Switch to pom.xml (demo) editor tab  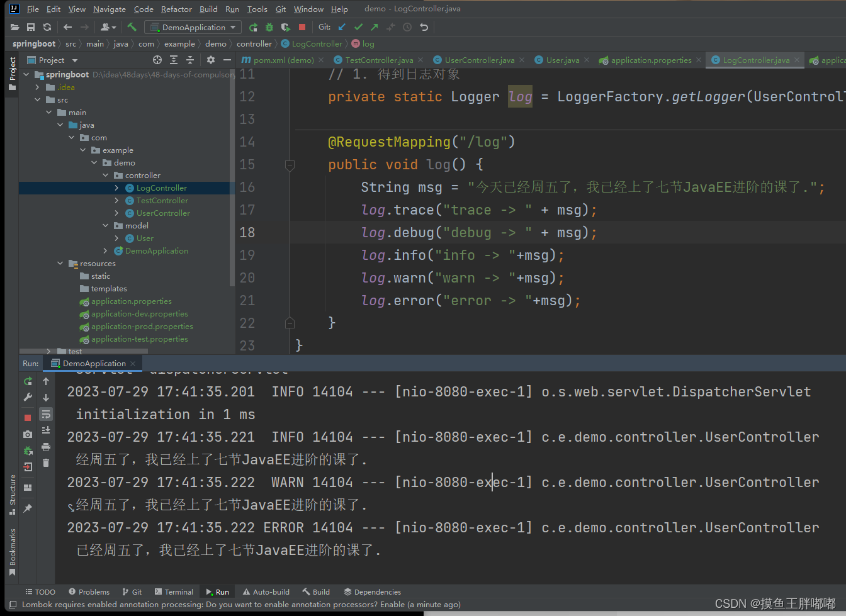[x=283, y=60]
